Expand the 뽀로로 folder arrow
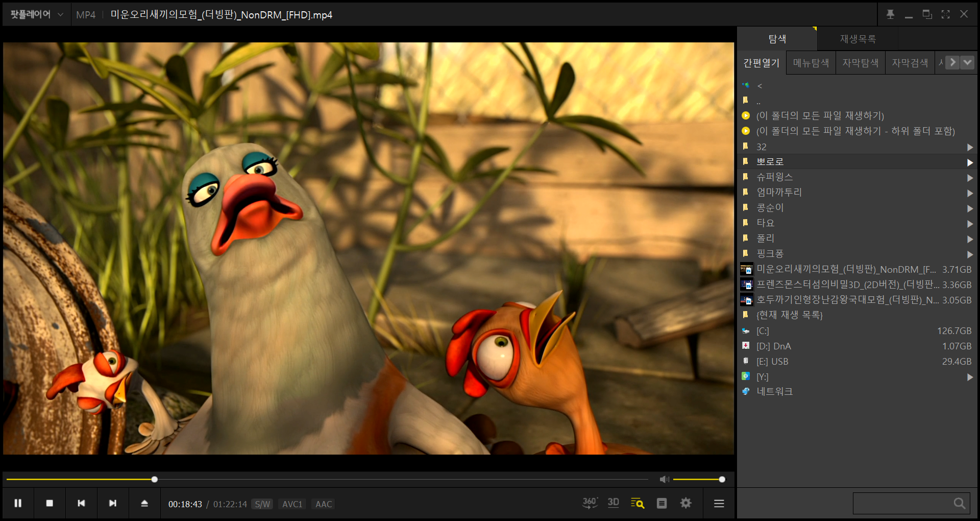The image size is (980, 521). 970,162
